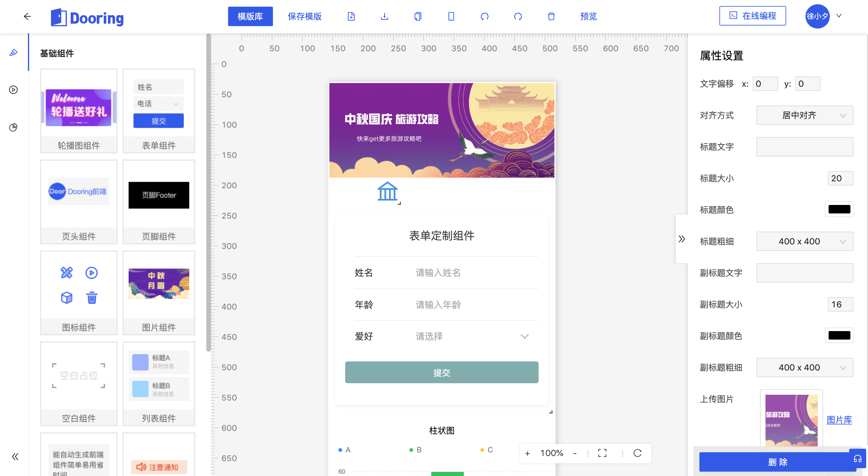Open the 图片库 image library link

840,420
